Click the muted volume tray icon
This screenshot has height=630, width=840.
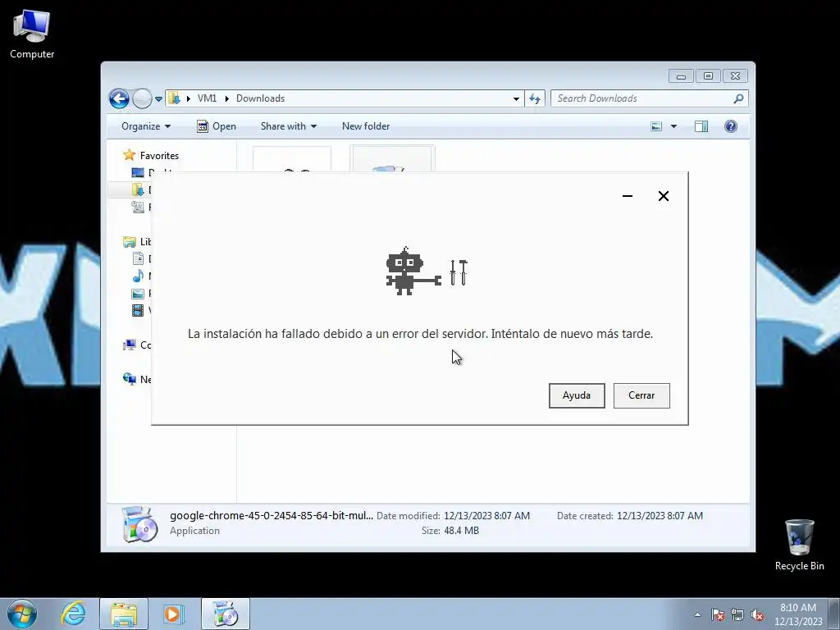tap(757, 615)
